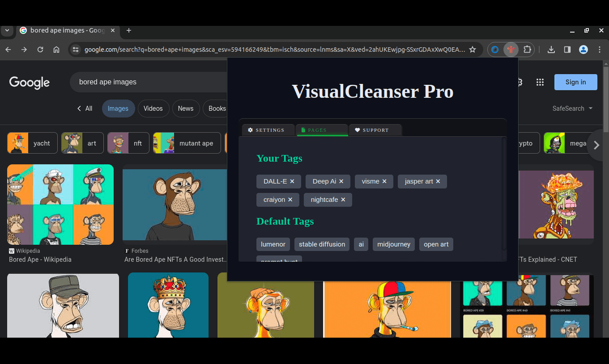The image size is (609, 364).
Task: Select the ai default tag
Action: 361,244
